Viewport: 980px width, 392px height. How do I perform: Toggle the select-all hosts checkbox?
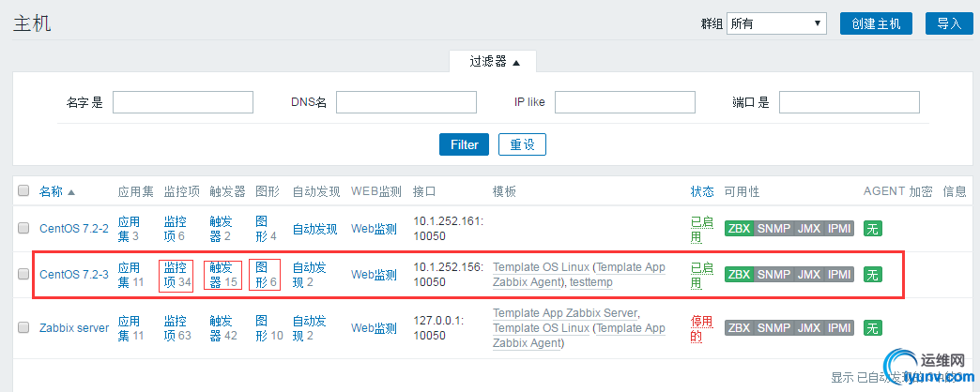24,191
